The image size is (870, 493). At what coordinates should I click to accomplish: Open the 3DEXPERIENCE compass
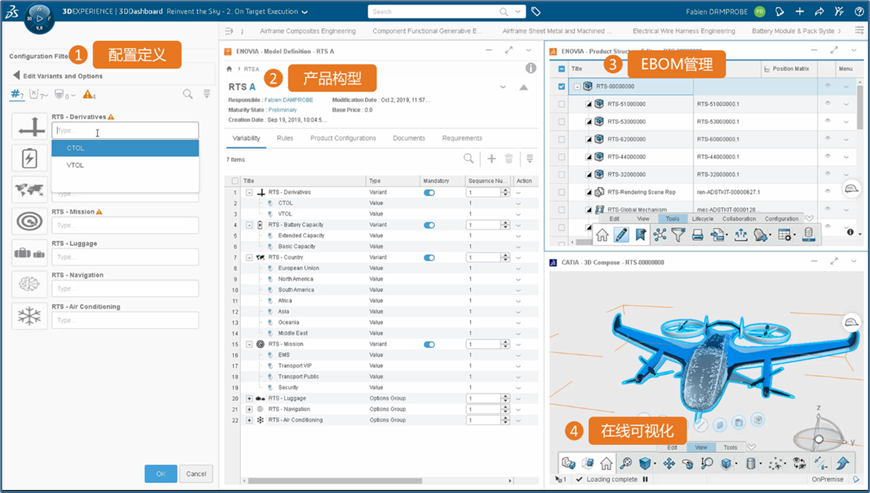click(38, 18)
